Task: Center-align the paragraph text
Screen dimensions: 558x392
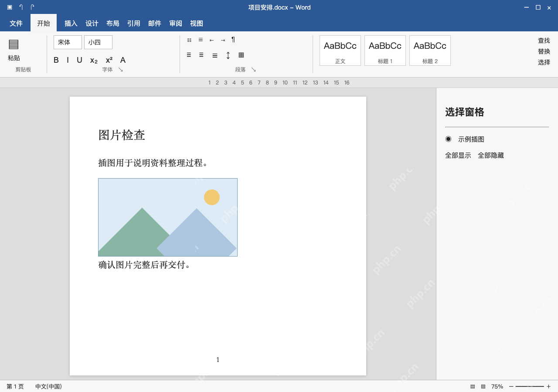Action: coord(201,55)
